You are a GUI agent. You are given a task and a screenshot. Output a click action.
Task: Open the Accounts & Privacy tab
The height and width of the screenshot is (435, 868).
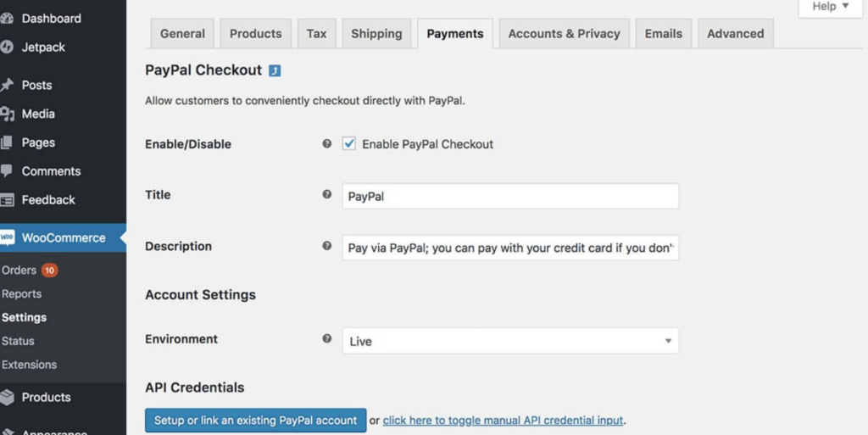(564, 34)
